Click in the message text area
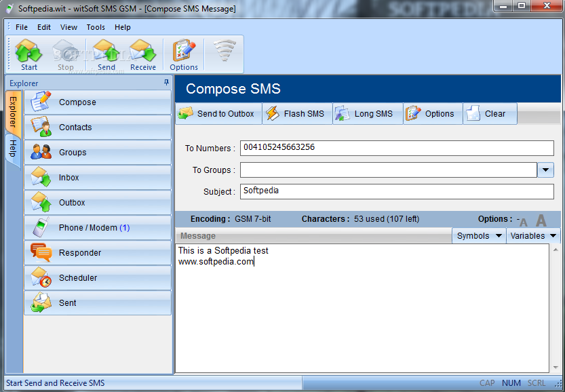Viewport: 565px width, 392px height. click(x=362, y=309)
